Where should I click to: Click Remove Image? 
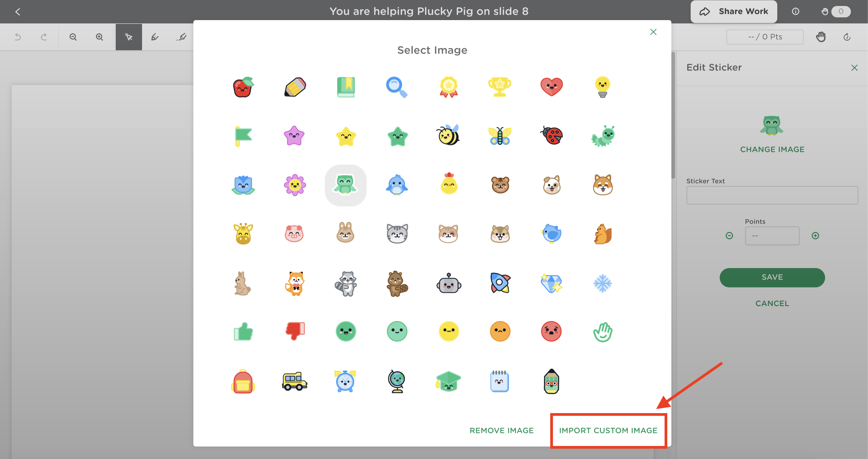(x=501, y=430)
